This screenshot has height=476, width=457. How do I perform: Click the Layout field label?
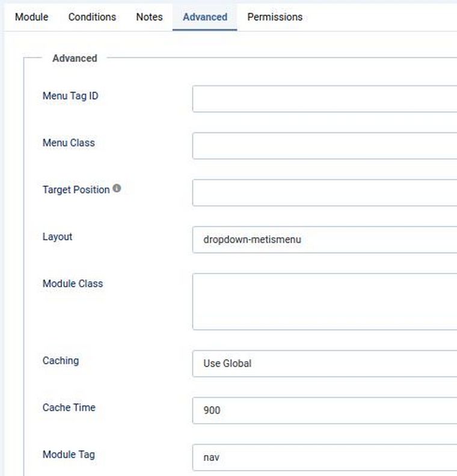pyautogui.click(x=57, y=237)
